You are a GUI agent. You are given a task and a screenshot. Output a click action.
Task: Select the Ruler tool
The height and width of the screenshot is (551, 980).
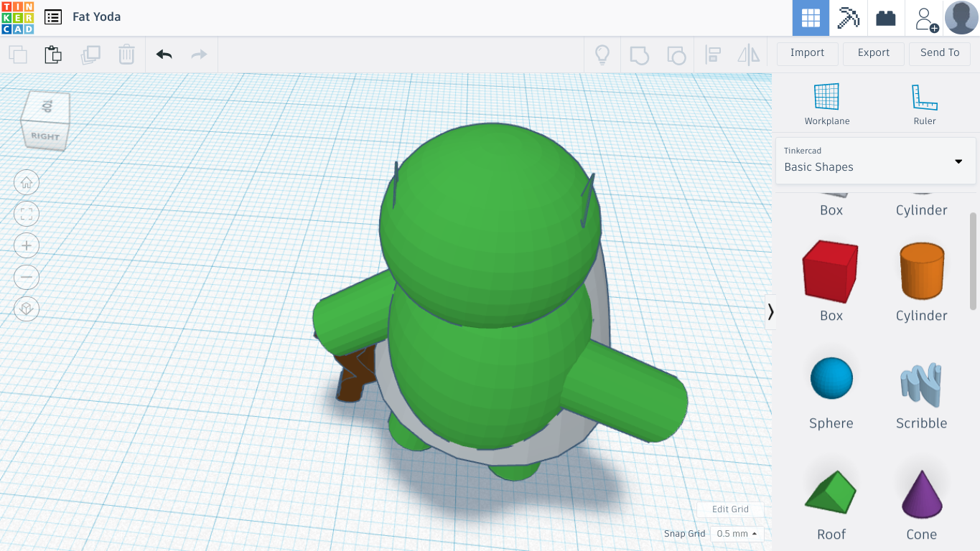[x=925, y=104]
